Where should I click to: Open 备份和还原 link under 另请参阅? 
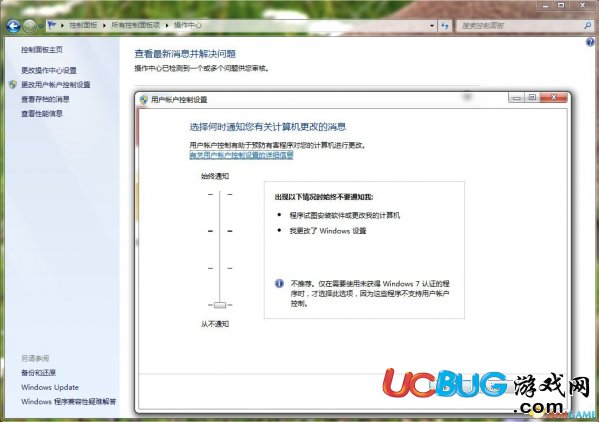click(x=38, y=373)
